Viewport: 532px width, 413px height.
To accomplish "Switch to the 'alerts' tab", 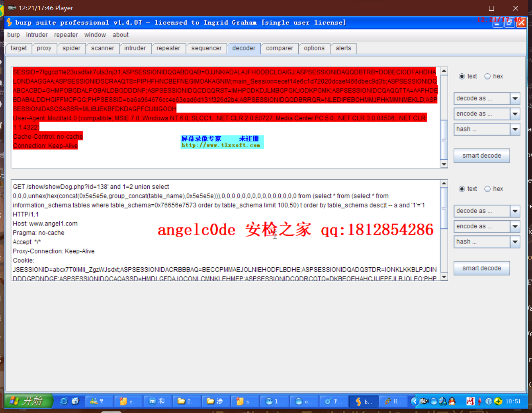I will (x=343, y=48).
